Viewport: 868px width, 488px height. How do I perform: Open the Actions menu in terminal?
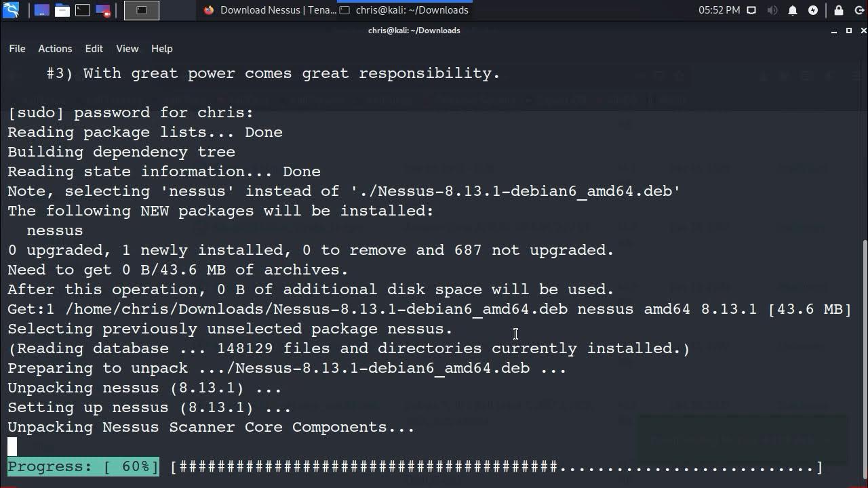(x=55, y=49)
